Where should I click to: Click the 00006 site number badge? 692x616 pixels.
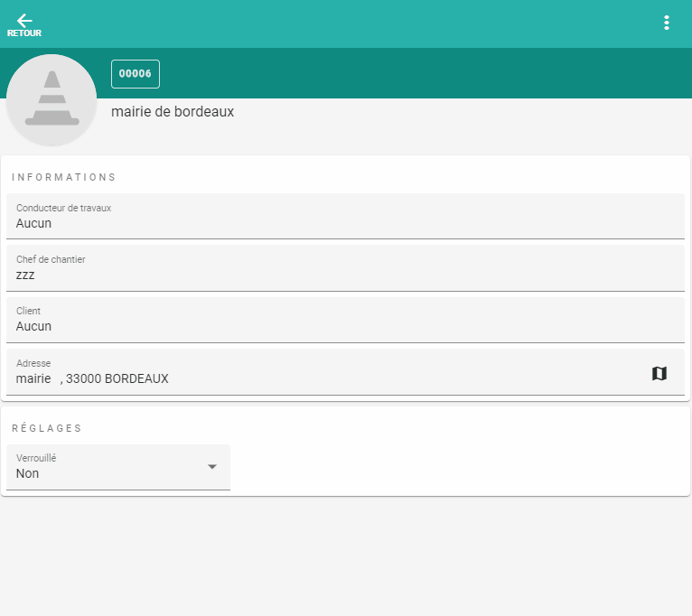[x=136, y=74]
